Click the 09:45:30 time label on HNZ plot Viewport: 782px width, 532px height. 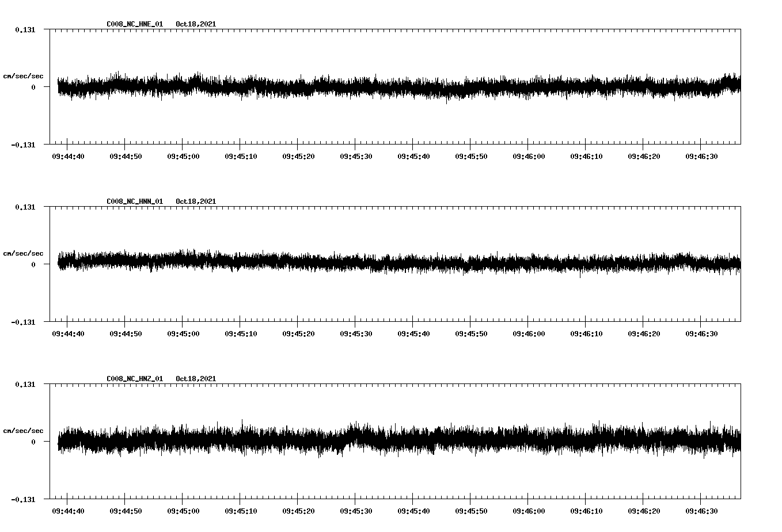pos(356,511)
